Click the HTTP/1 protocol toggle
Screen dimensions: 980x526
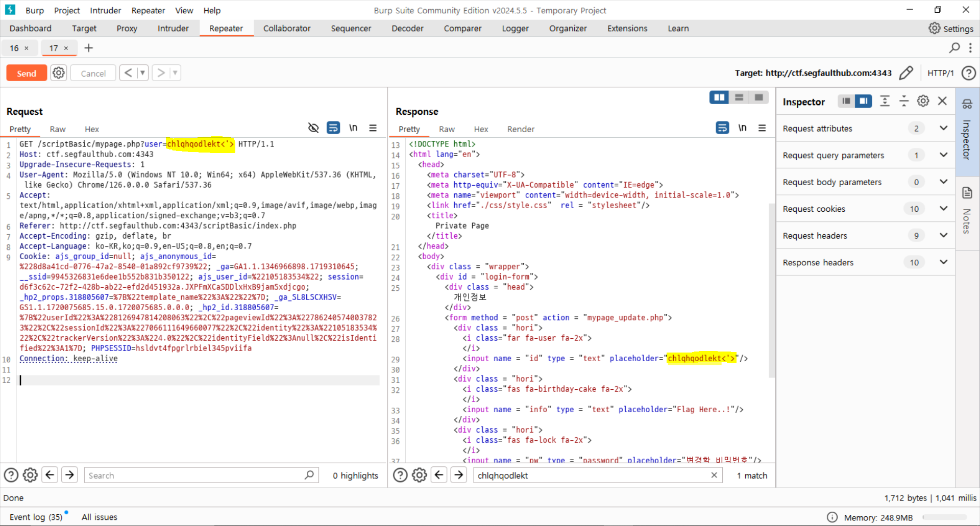tap(940, 73)
